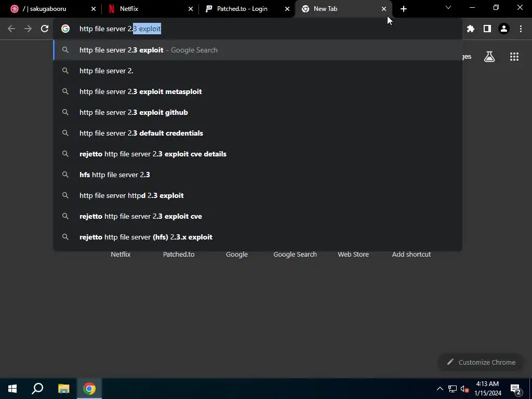
Task: Open a new tab with plus button
Action: point(403,9)
